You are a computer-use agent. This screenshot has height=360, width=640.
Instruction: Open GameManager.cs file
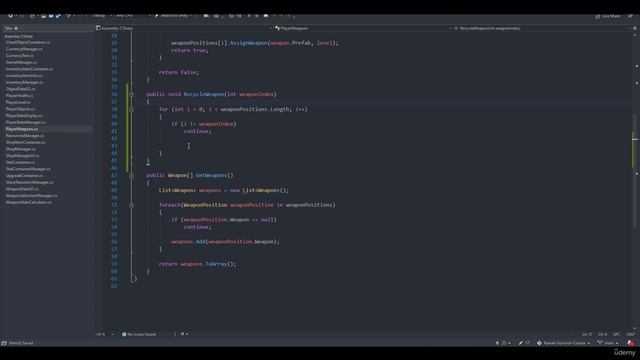[x=21, y=62]
